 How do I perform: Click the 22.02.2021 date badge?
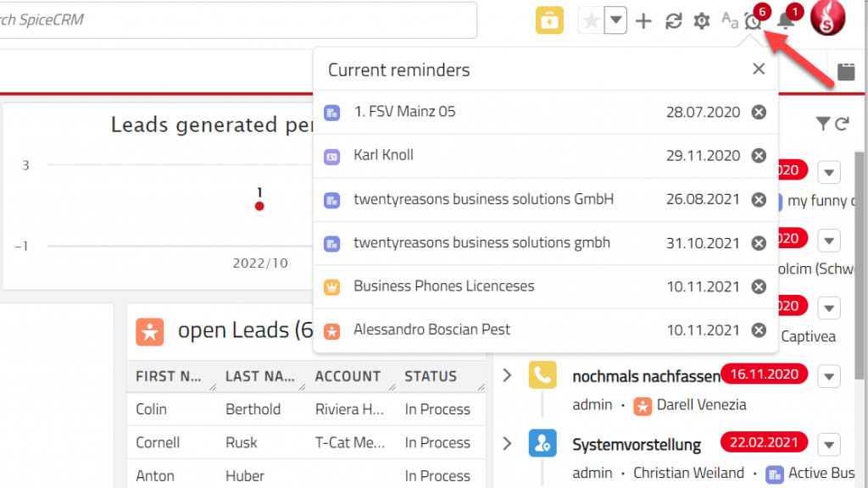pos(764,442)
